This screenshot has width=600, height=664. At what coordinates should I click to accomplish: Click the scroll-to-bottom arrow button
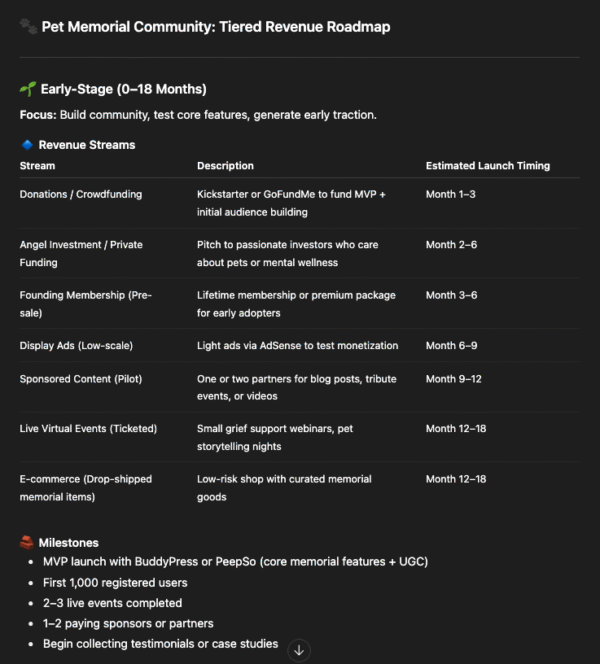pyautogui.click(x=298, y=650)
